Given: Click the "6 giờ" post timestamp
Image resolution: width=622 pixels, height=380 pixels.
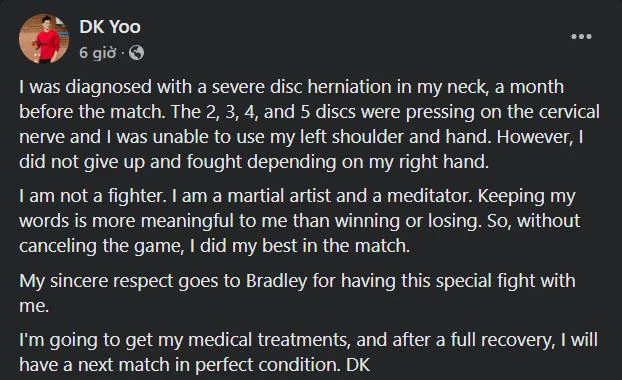Looking at the screenshot, I should (x=98, y=52).
